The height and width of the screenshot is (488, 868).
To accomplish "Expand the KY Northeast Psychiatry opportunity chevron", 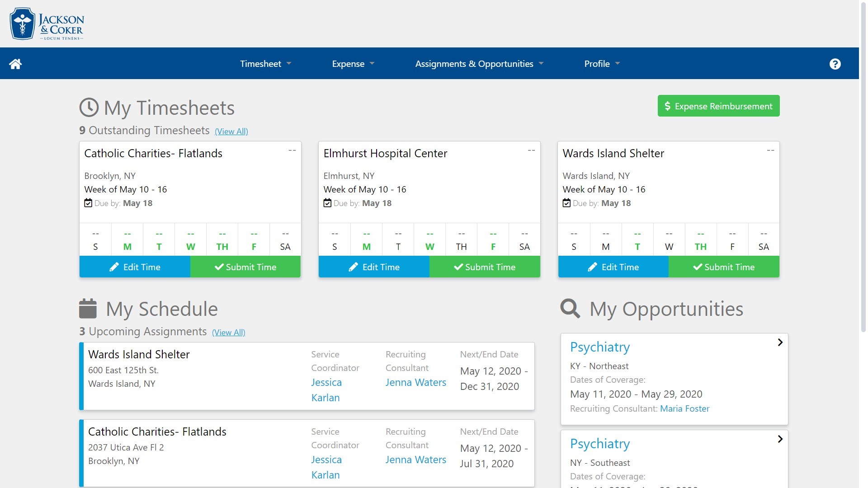I will [x=780, y=343].
